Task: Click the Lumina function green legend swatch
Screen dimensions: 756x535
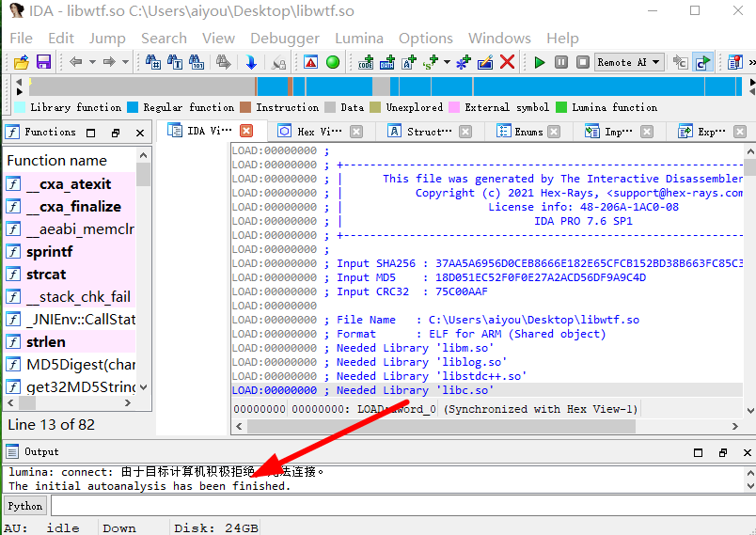Action: point(561,107)
